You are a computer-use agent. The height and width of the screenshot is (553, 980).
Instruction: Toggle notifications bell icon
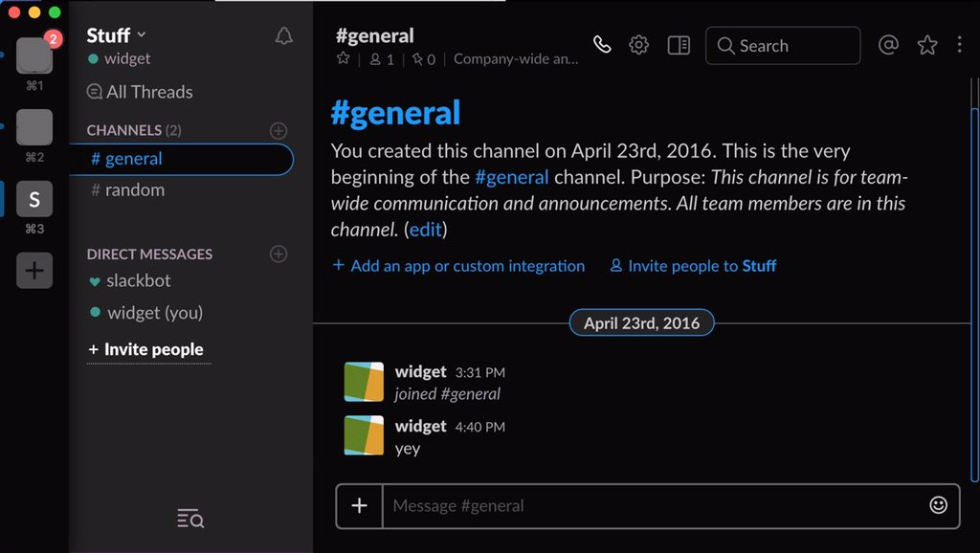pyautogui.click(x=284, y=36)
